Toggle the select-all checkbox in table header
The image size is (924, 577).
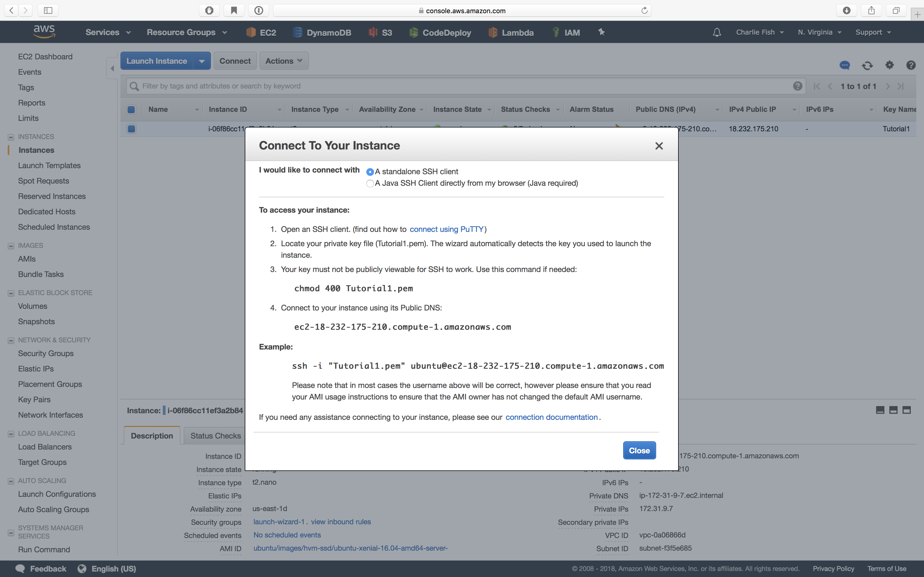point(131,110)
